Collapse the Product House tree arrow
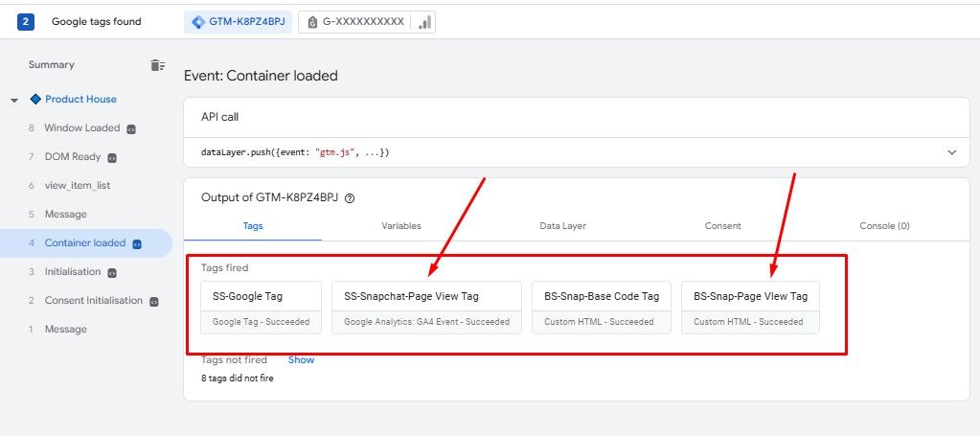980x436 pixels. (x=14, y=100)
